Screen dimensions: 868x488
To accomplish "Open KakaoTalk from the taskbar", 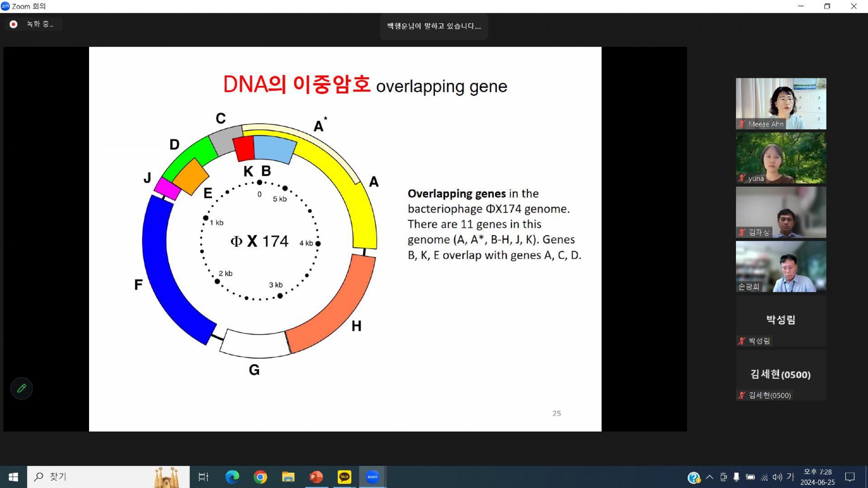I will pos(344,477).
